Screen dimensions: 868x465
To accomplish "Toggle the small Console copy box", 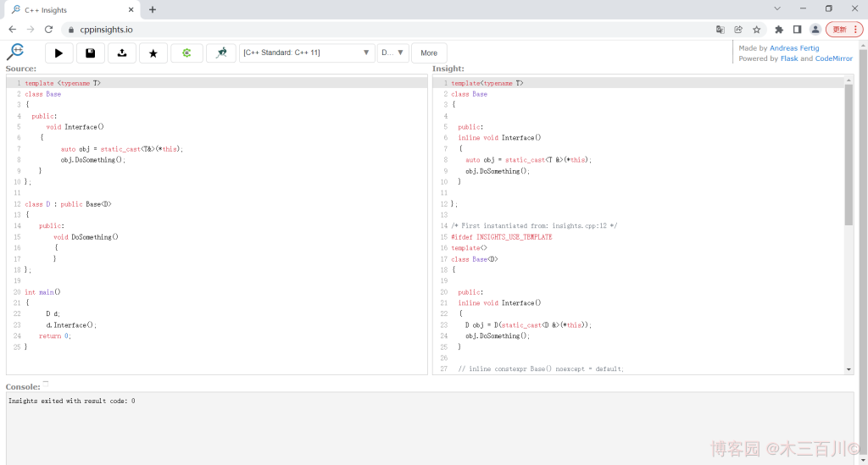I will pyautogui.click(x=46, y=385).
